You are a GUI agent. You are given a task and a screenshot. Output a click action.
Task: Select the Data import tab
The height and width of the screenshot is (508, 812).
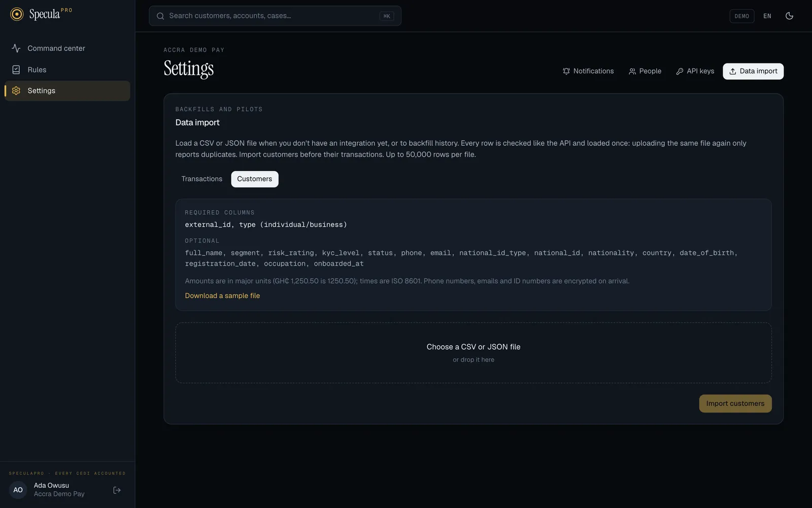[x=753, y=71]
